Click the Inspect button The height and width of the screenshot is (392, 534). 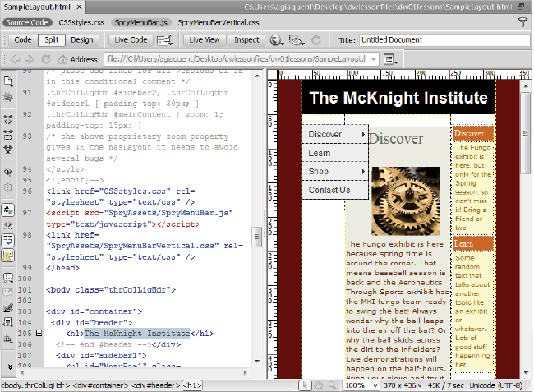[x=246, y=39]
